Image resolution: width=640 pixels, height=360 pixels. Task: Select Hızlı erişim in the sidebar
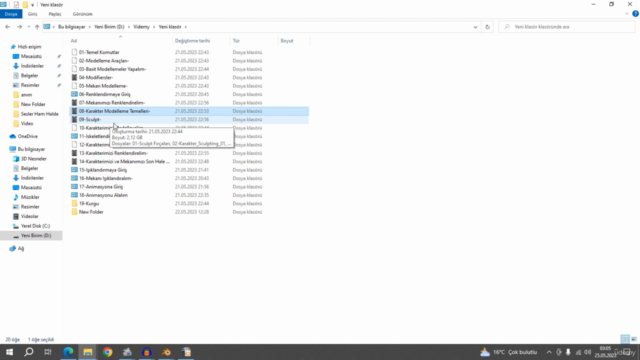coord(29,47)
